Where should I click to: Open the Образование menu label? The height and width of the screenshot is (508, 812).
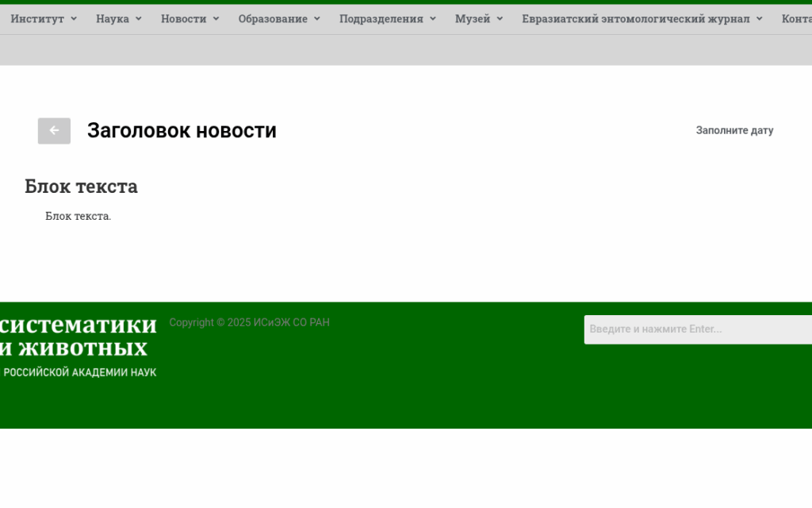(x=273, y=19)
